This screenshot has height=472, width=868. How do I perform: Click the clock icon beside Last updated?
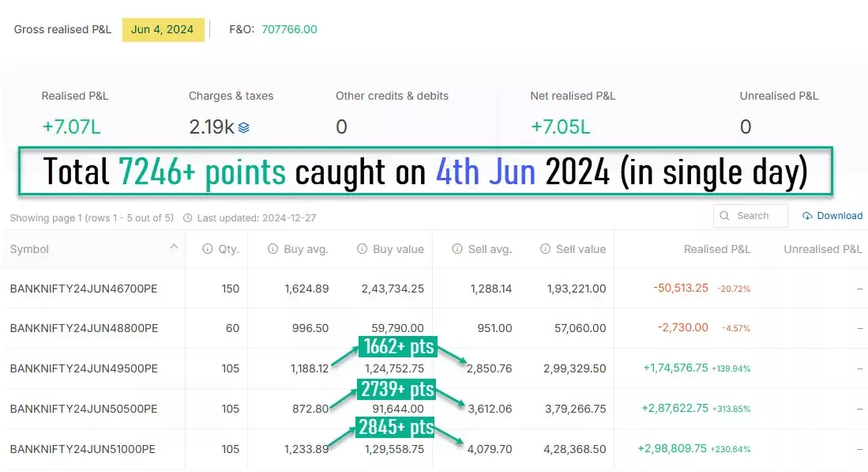pyautogui.click(x=187, y=217)
